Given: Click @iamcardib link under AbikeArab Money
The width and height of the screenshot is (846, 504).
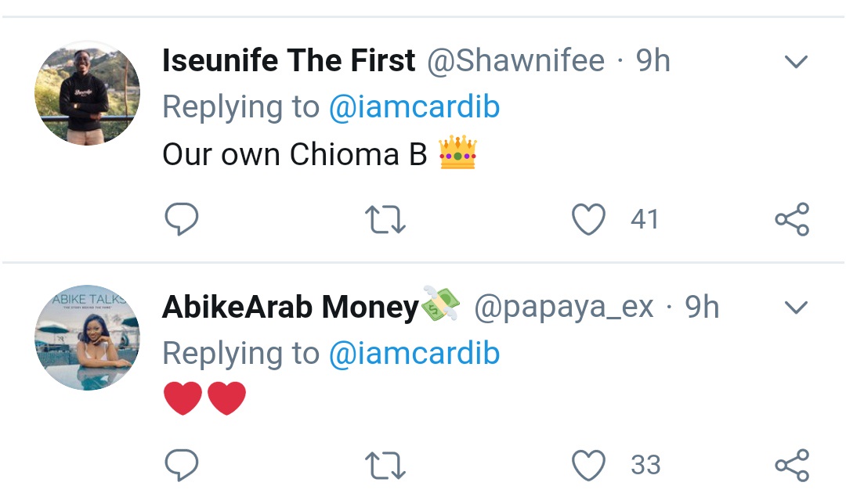Looking at the screenshot, I should 414,354.
